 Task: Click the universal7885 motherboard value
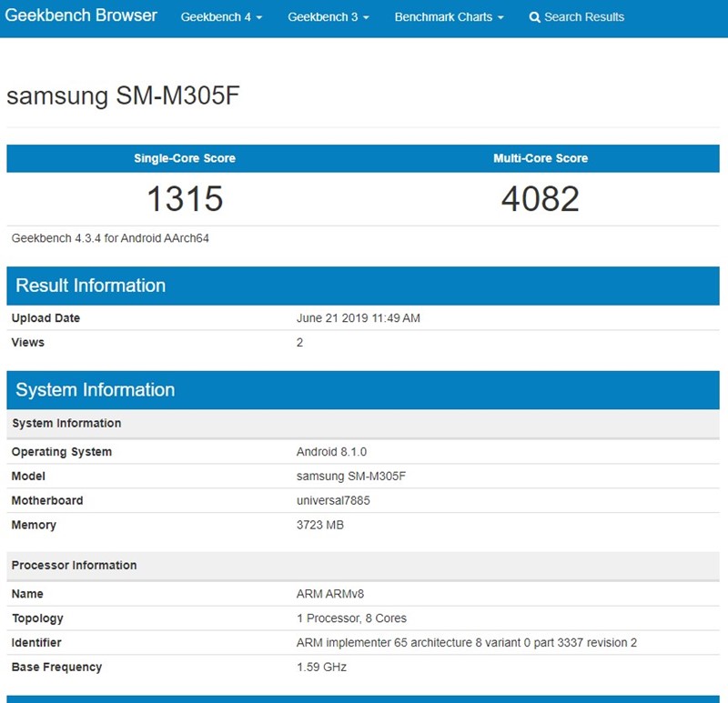[x=333, y=500]
